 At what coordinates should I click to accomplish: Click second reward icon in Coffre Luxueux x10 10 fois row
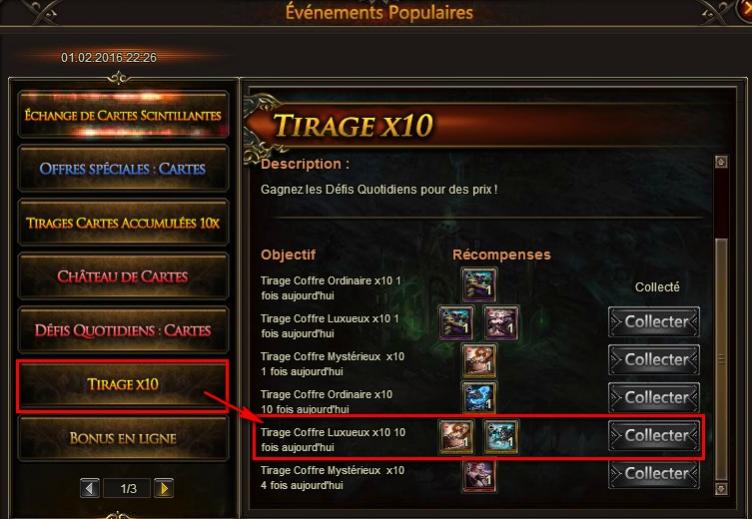[501, 436]
